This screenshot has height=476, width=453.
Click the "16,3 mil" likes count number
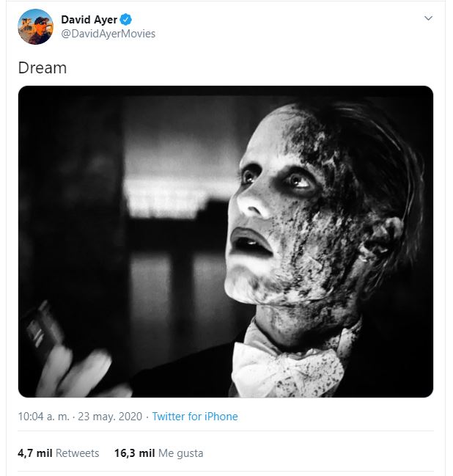tap(133, 453)
